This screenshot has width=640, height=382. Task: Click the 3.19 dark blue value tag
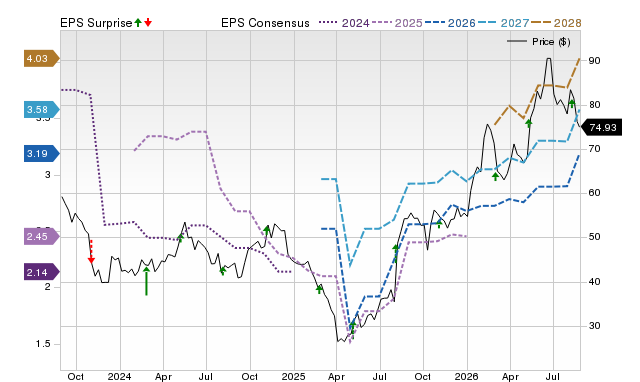click(x=41, y=153)
